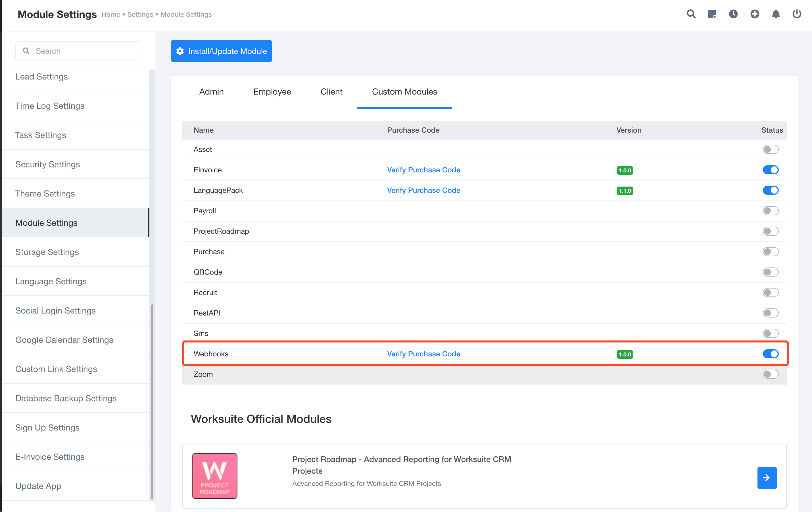Select the Client tab
812x512 pixels.
[331, 92]
